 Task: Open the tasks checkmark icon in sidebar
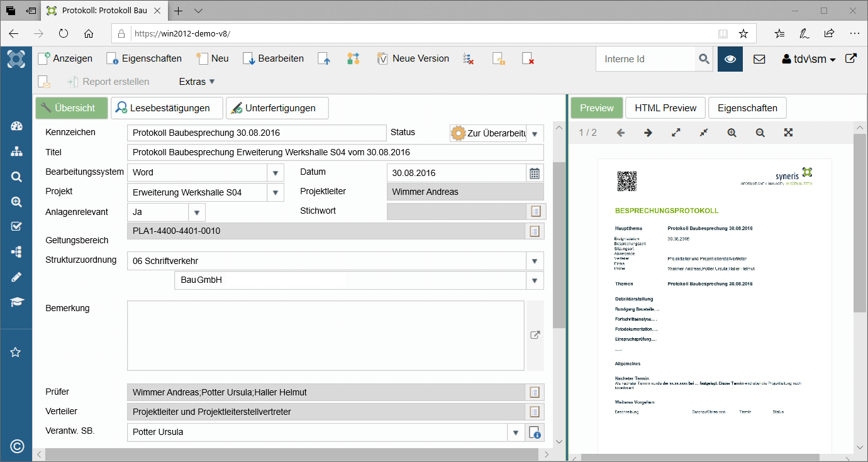click(x=16, y=226)
